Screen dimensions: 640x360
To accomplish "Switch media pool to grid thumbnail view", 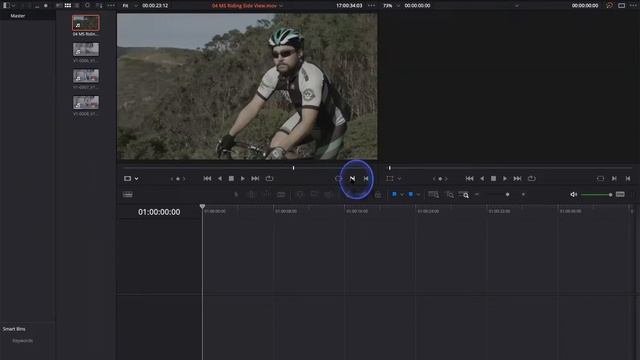I will coord(68,5).
